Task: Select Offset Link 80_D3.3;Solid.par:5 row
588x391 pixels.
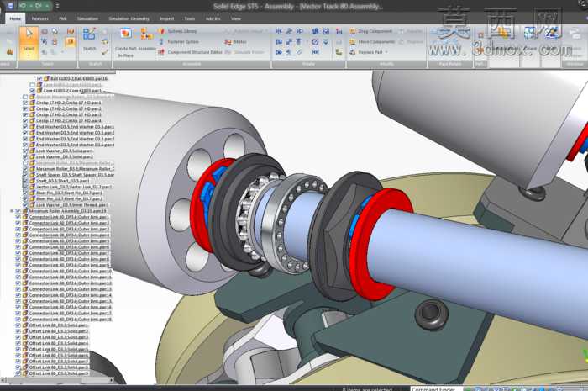Action: click(x=59, y=349)
